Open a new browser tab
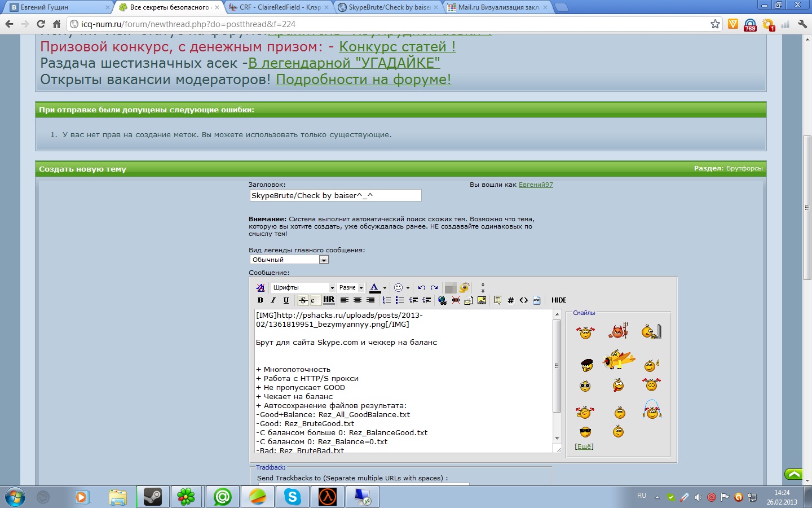 coord(561,7)
